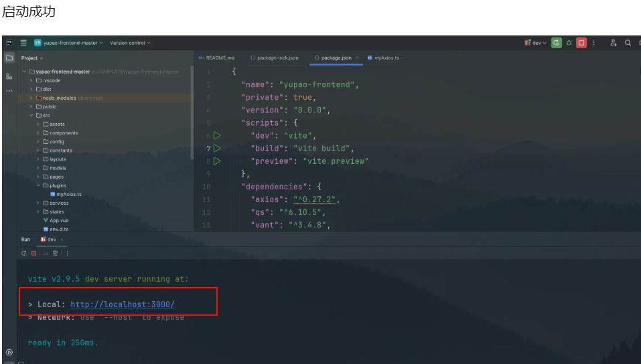Select the config folder
Image resolution: width=641 pixels, height=364 pixels.
point(53,142)
